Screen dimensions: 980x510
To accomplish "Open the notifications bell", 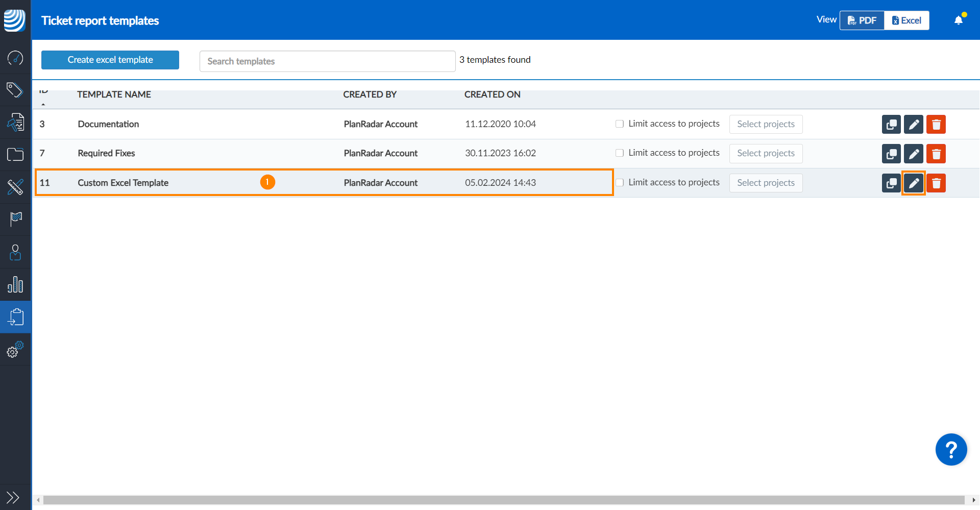I will 958,20.
